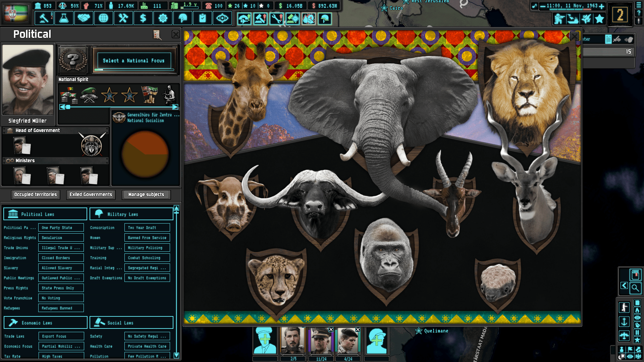
Task: Open the intelligence eye menu
Action: (222, 18)
